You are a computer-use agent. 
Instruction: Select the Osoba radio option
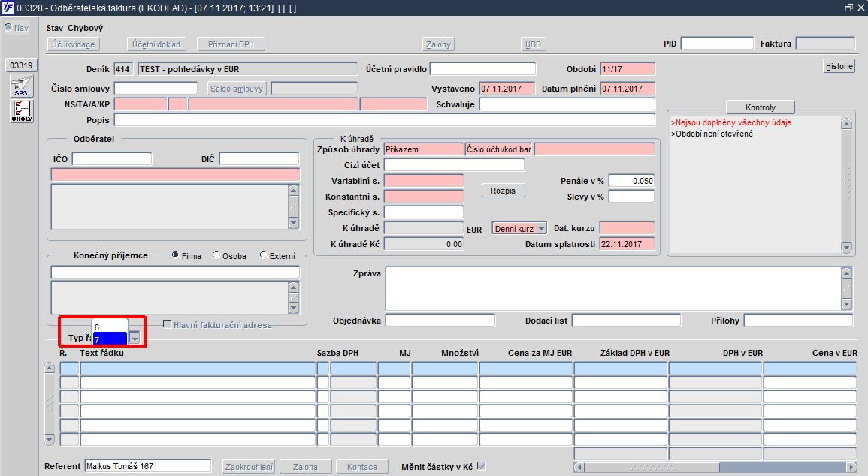click(216, 255)
